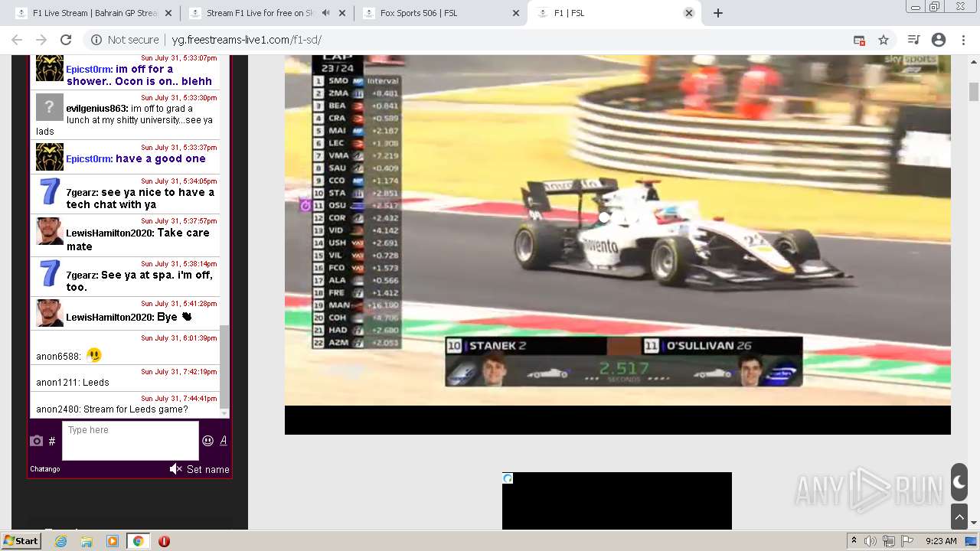Open the volume tray icon
The height and width of the screenshot is (551, 980).
tap(871, 541)
